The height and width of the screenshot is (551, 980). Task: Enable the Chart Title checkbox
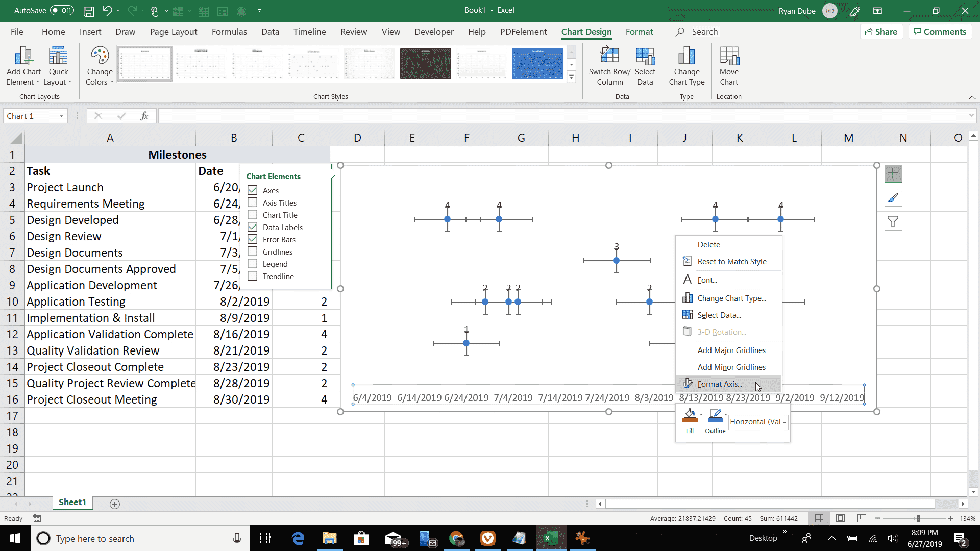tap(253, 215)
